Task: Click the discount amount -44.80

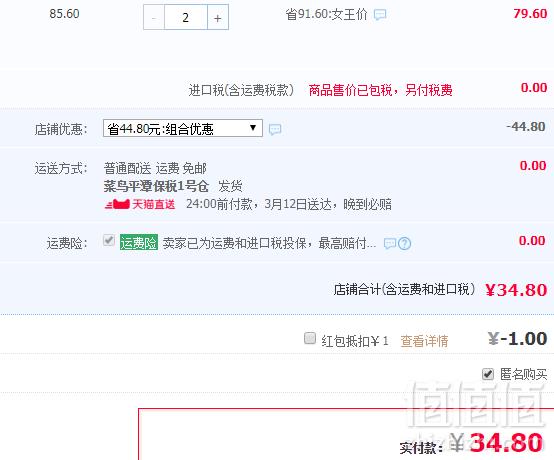Action: (526, 126)
